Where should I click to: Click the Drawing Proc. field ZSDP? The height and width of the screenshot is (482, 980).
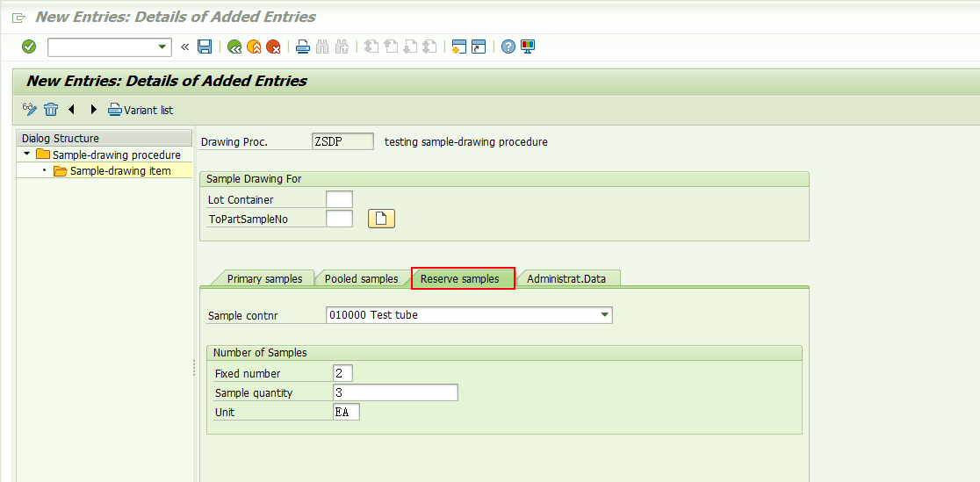pos(342,142)
